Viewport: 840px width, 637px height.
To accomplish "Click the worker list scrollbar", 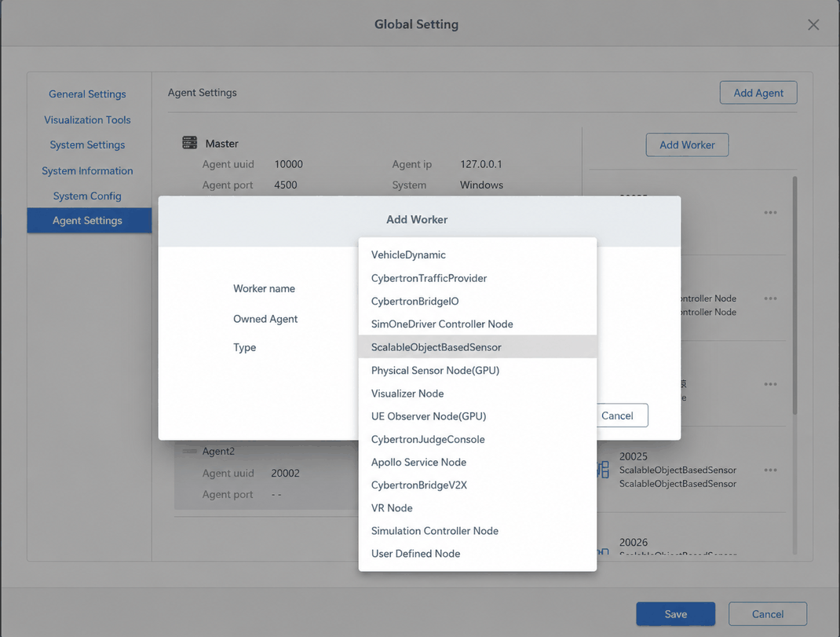I will 794,295.
